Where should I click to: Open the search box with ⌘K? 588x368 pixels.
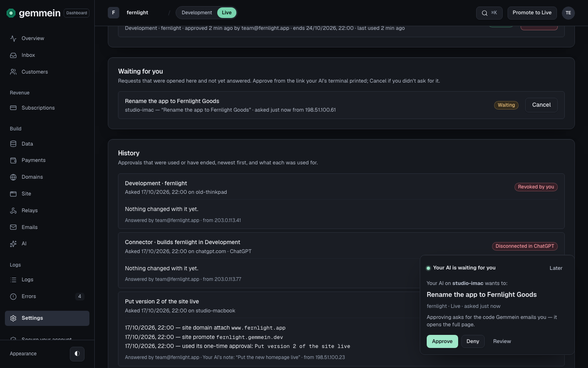pos(489,13)
